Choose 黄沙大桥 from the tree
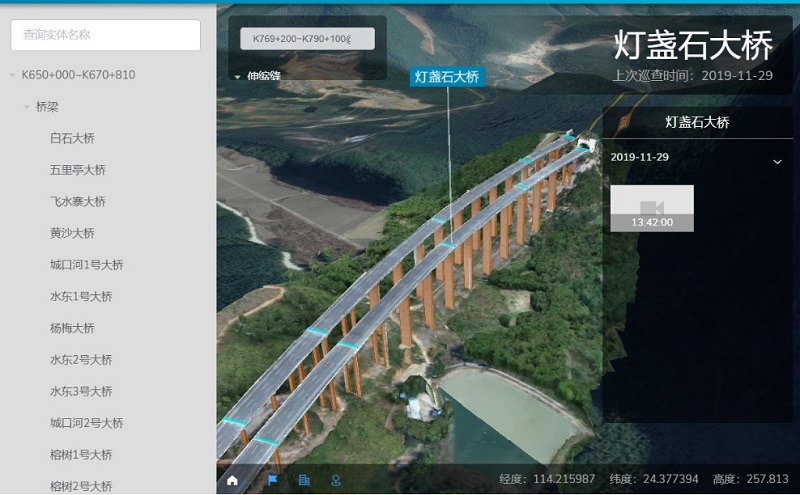The height and width of the screenshot is (495, 800). [72, 233]
